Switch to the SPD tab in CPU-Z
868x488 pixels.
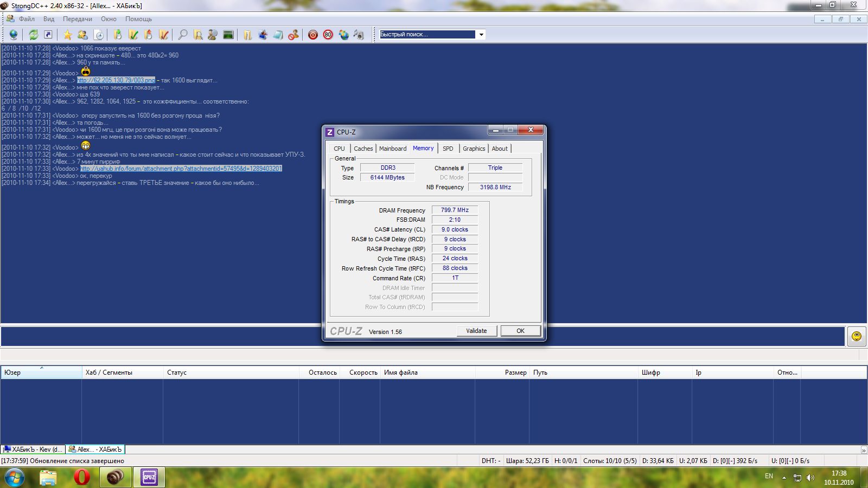(448, 149)
